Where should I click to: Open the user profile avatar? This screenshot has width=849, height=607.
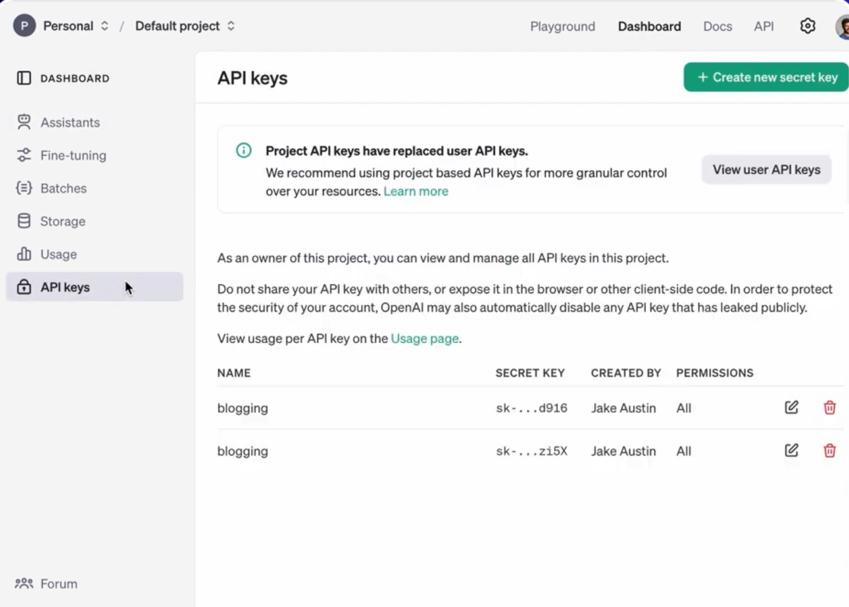point(842,26)
